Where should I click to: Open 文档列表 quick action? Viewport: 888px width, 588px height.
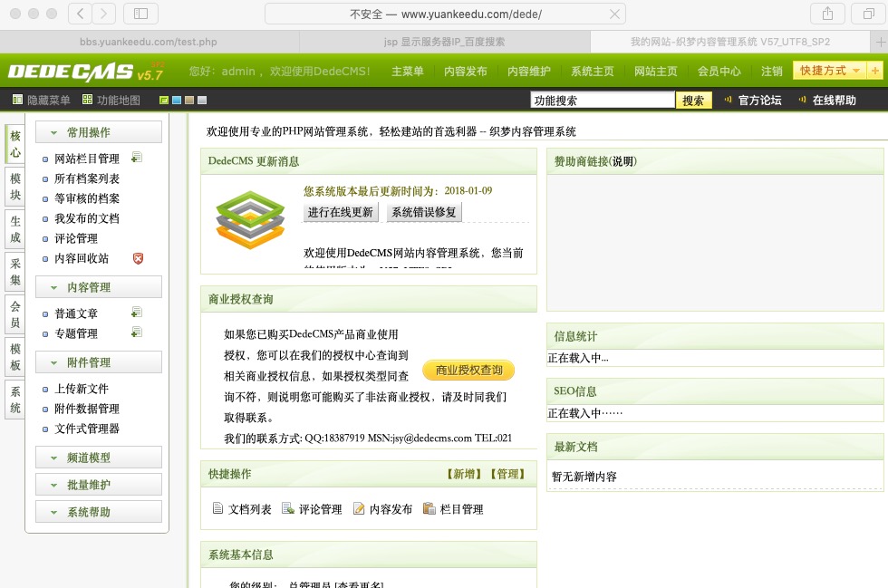242,508
